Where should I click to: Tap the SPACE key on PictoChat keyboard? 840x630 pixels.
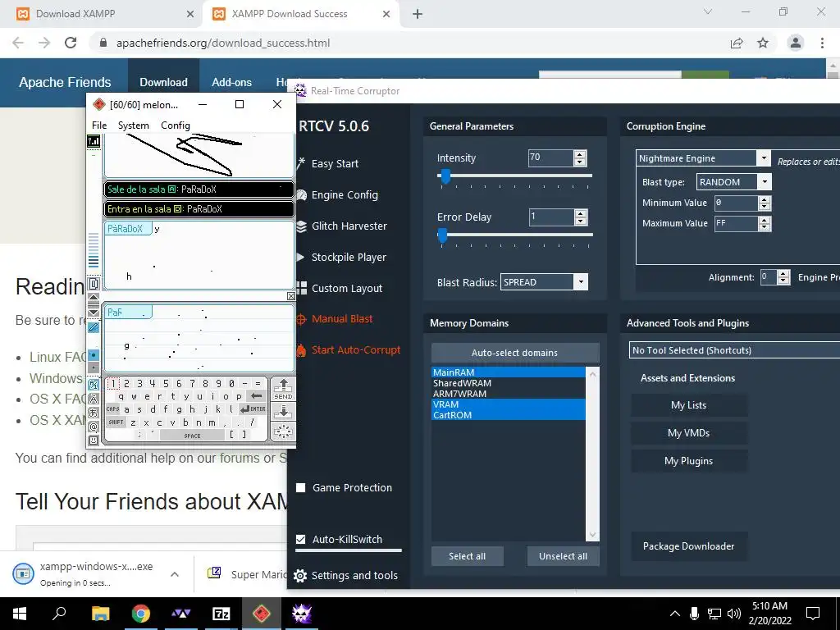point(192,436)
